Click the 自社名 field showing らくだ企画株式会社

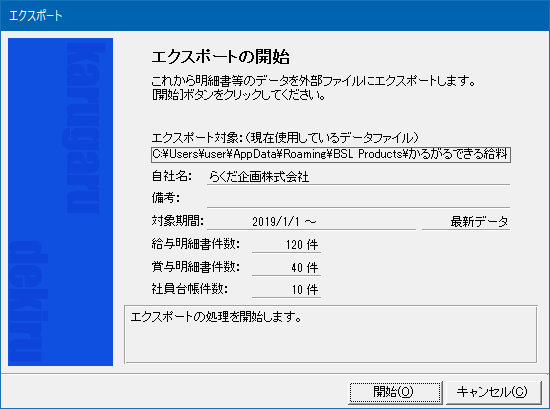click(x=358, y=176)
